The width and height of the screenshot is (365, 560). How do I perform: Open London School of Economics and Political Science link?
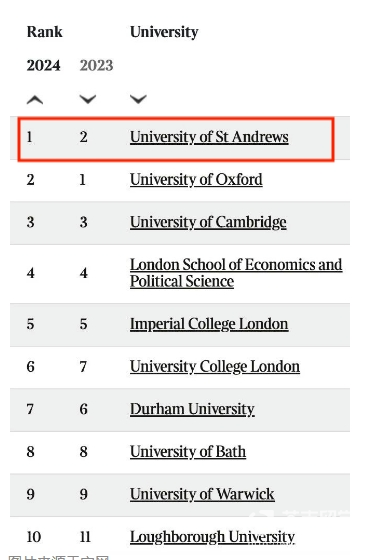[x=236, y=274]
